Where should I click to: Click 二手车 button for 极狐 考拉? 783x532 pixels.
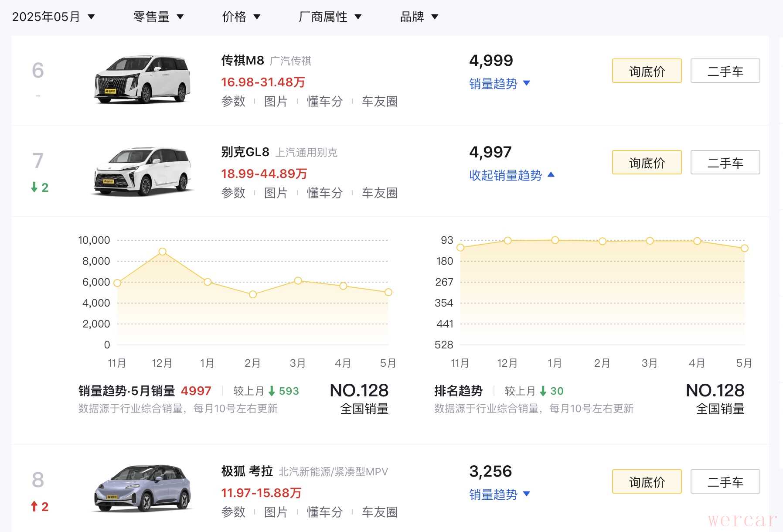tap(725, 481)
